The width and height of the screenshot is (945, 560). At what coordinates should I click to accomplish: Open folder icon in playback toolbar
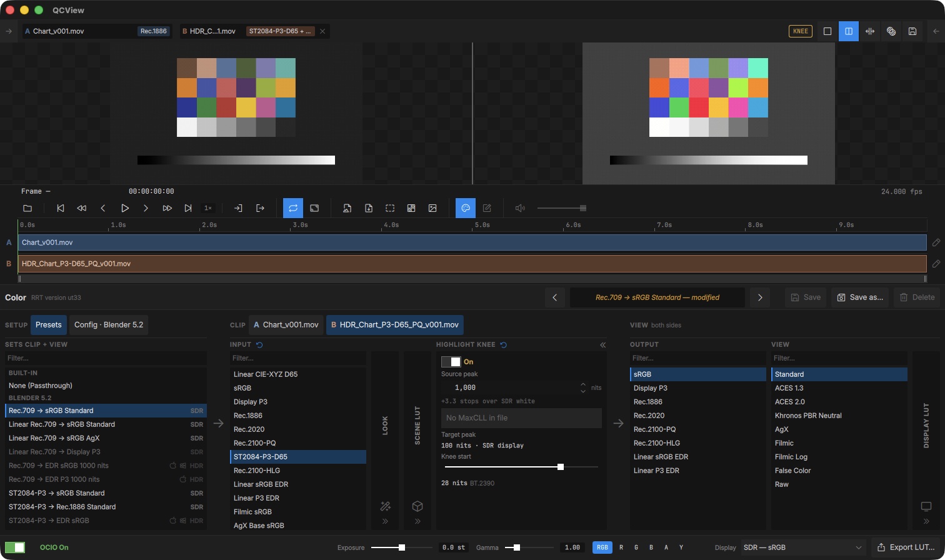pos(27,208)
